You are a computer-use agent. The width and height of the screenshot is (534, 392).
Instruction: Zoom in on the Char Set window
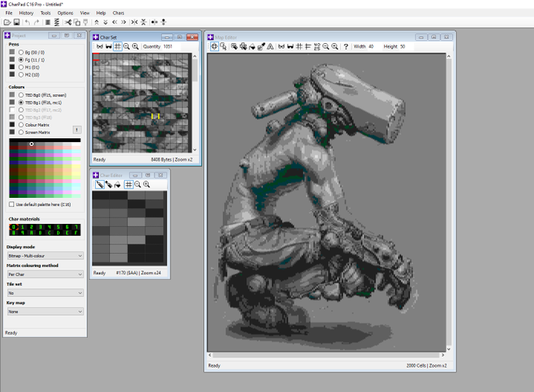(x=135, y=46)
